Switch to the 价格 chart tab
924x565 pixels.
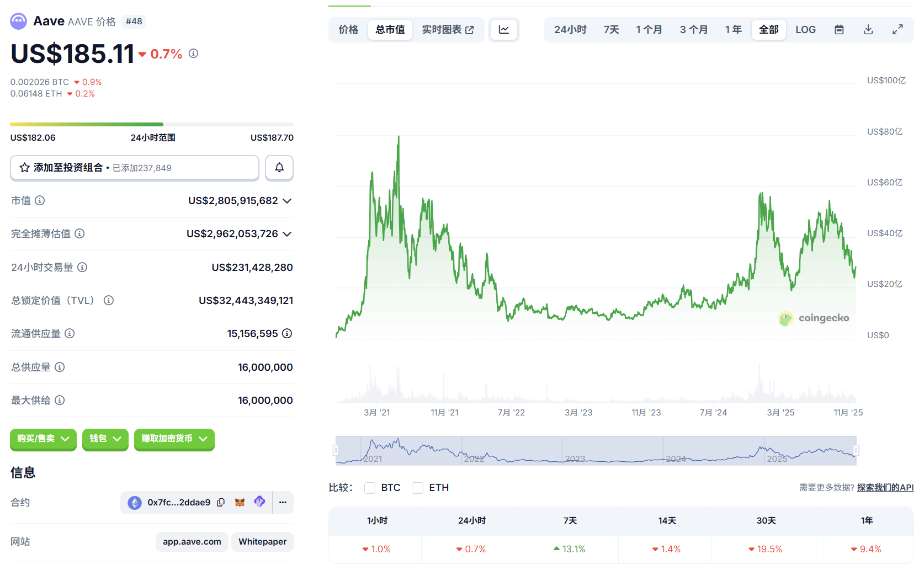348,30
